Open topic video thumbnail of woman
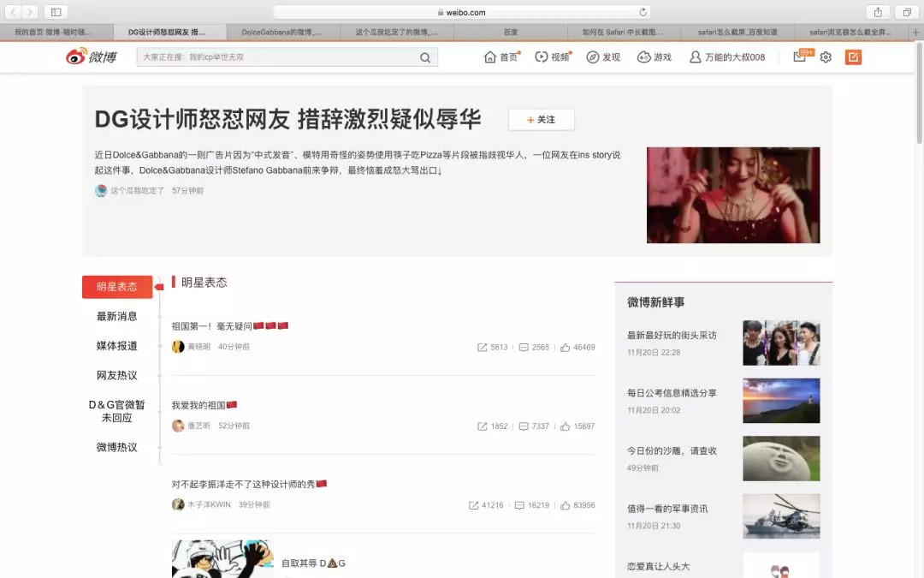 (x=733, y=195)
